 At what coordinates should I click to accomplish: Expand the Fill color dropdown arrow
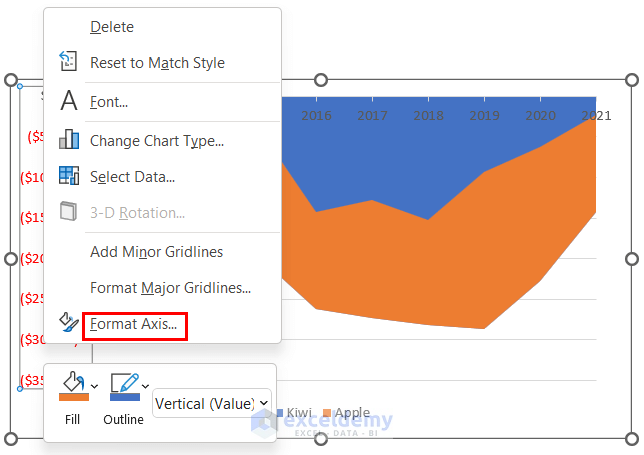click(94, 385)
